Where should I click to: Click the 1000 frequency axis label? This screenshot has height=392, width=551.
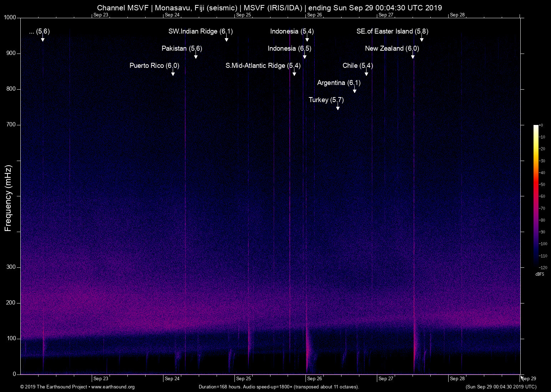[10, 17]
